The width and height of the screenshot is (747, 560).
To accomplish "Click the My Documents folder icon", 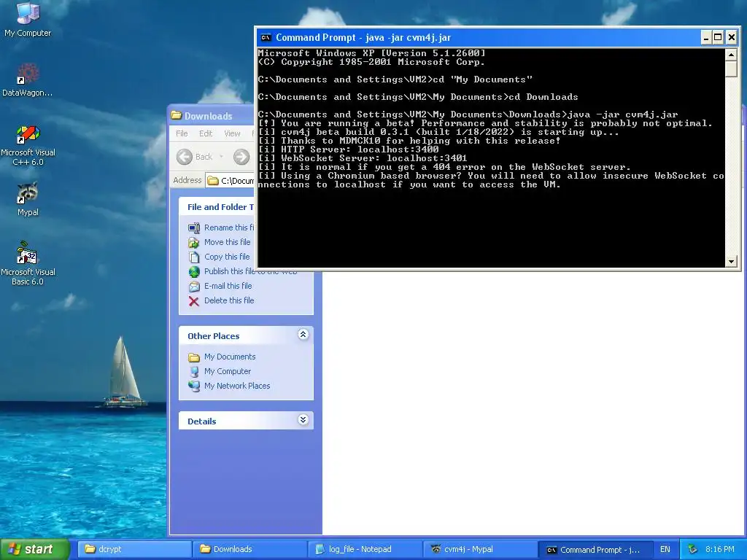I will click(x=194, y=357).
